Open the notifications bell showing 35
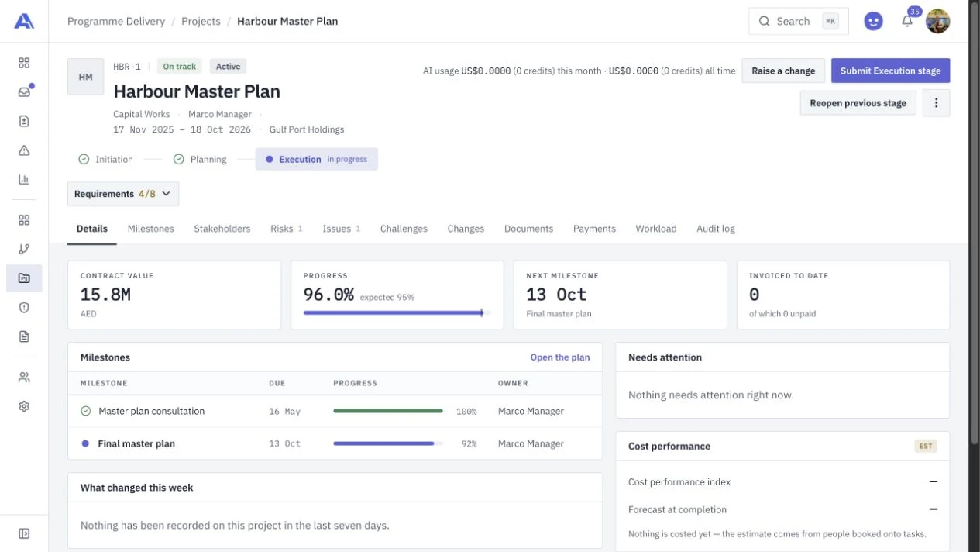This screenshot has height=552, width=980. (x=907, y=21)
